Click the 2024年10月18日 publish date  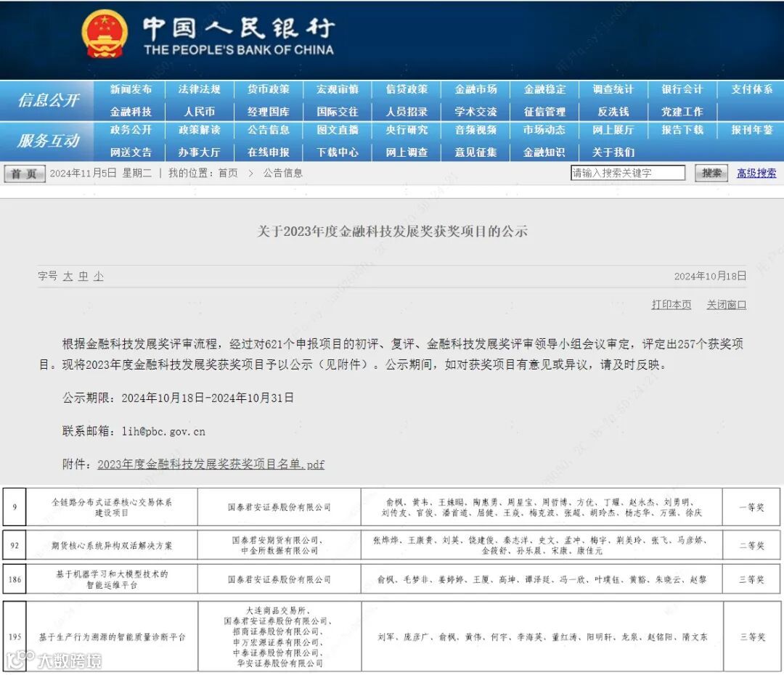[x=710, y=276]
